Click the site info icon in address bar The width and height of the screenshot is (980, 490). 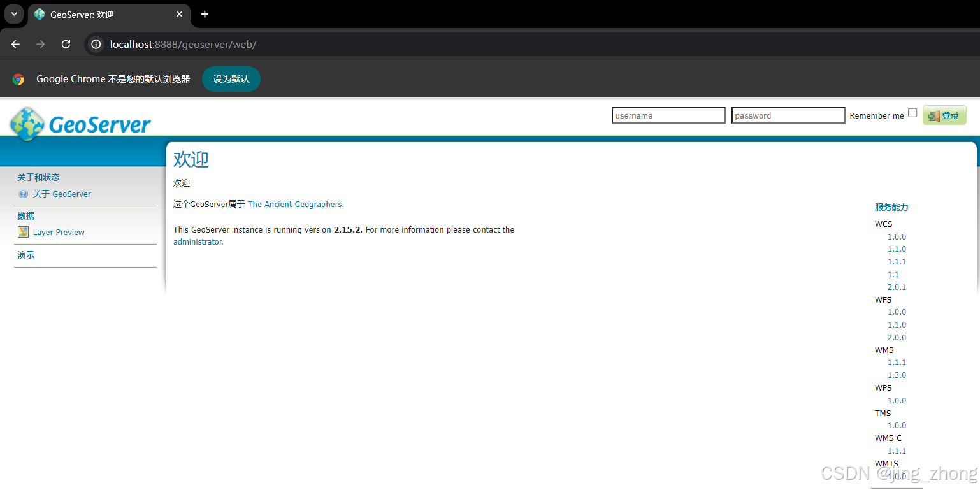(96, 44)
